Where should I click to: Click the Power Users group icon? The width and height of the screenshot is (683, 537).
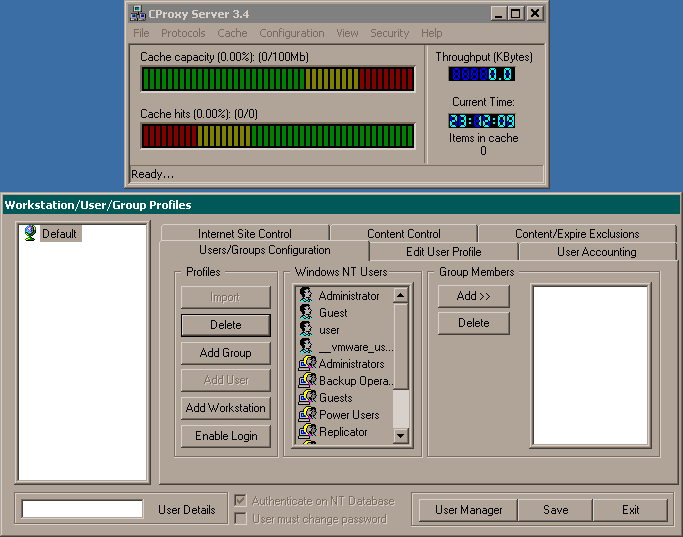307,414
